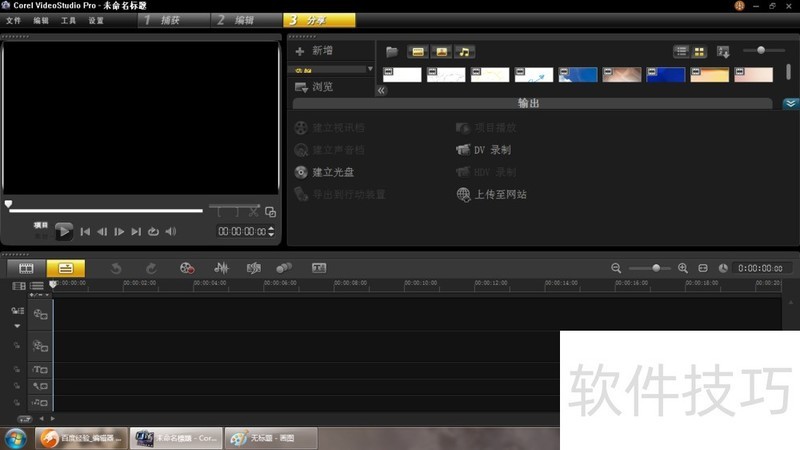Open chapter/cue point menu dropdown
Viewport: 800px width, 450px height.
click(x=39, y=295)
